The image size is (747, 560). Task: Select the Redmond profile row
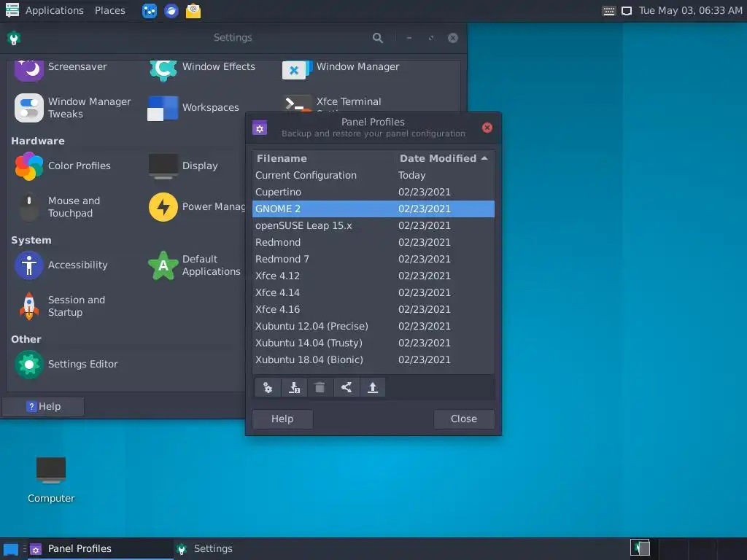(x=373, y=242)
